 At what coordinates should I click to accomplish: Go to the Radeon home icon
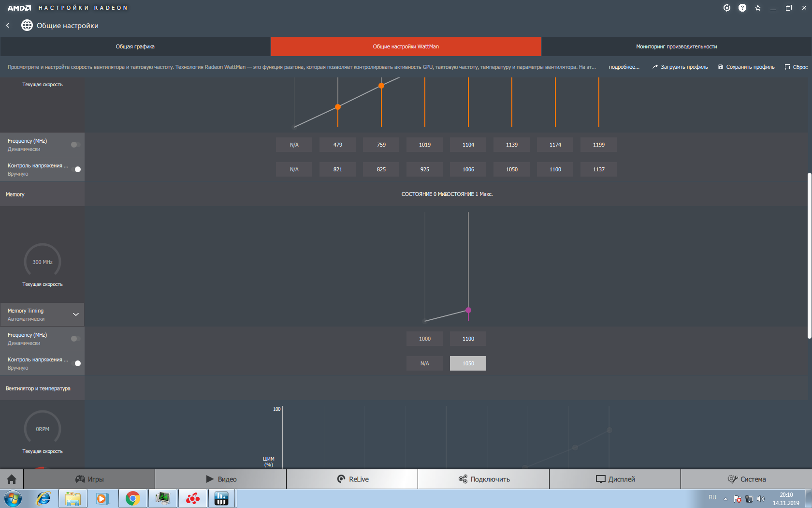click(x=12, y=479)
